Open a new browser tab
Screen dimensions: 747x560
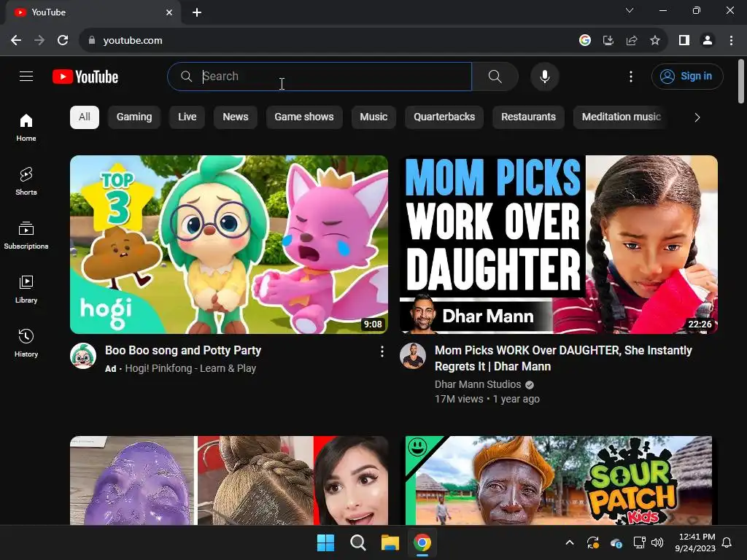click(x=197, y=12)
